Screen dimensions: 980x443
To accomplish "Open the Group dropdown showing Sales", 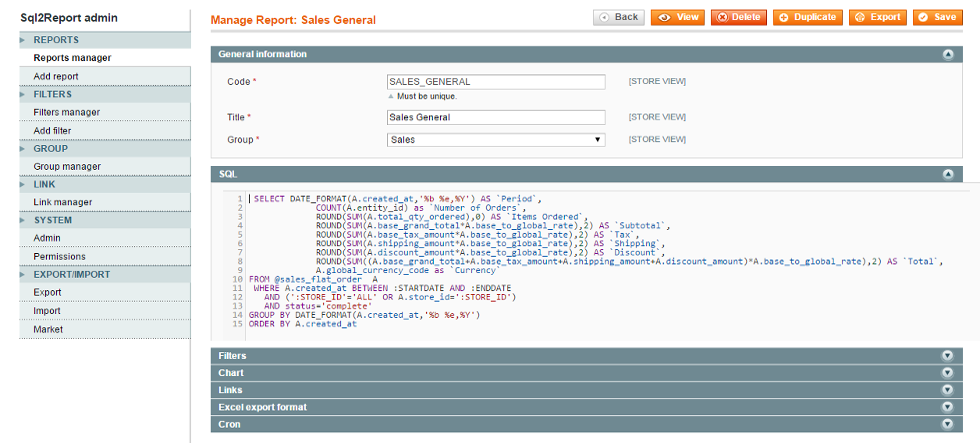I will (496, 140).
